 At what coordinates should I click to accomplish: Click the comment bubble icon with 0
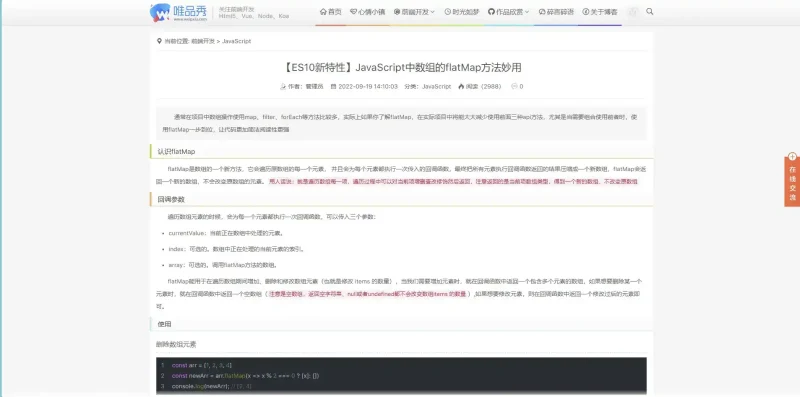514,87
